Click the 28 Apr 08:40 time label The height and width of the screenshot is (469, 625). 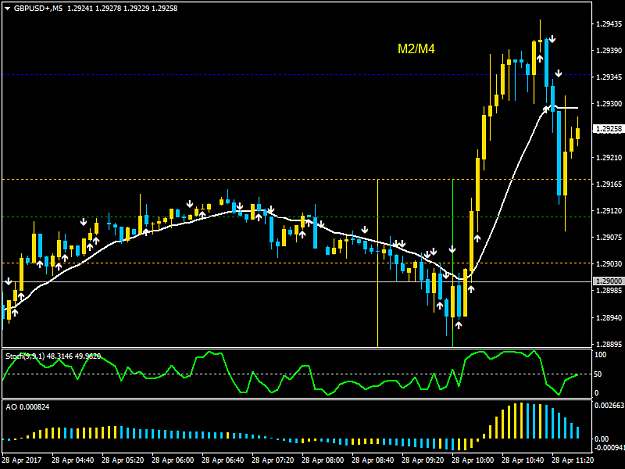373,460
